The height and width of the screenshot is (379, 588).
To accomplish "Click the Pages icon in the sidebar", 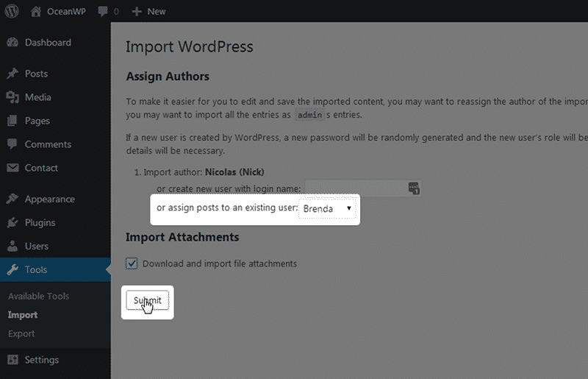I will [x=12, y=121].
